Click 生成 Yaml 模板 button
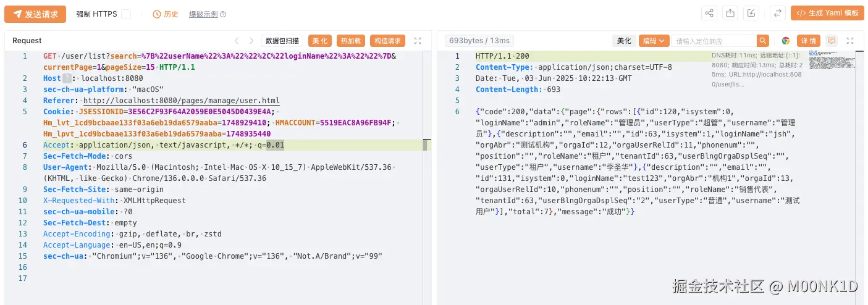Image resolution: width=868 pixels, height=305 pixels. click(x=827, y=13)
